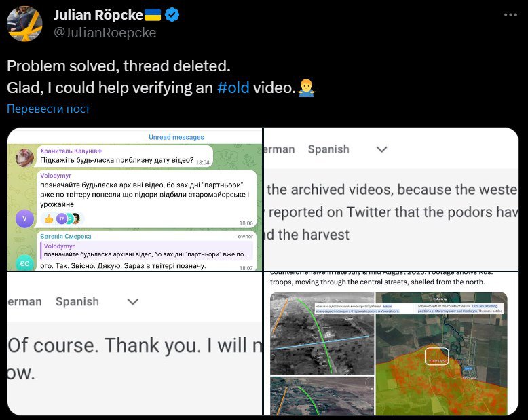Click the blue verified checkmark badge
This screenshot has height=420, width=528.
point(172,15)
